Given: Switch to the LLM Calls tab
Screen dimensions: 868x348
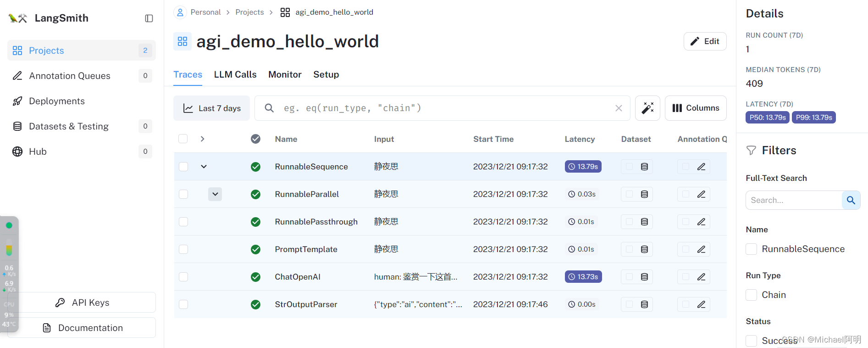Looking at the screenshot, I should coord(235,74).
